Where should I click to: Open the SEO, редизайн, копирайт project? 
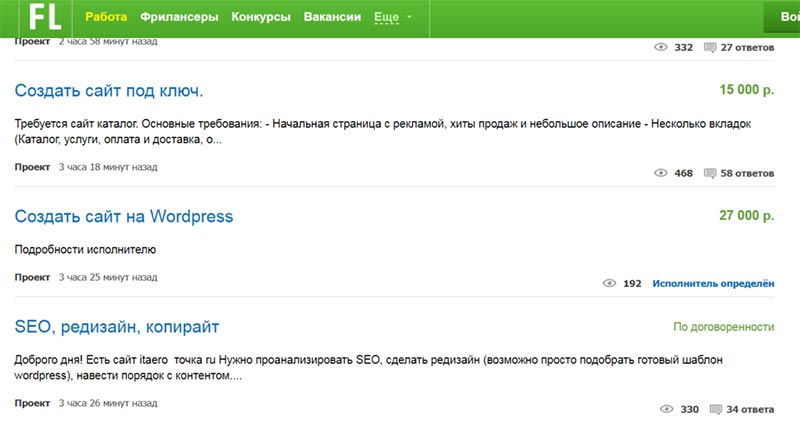click(117, 327)
